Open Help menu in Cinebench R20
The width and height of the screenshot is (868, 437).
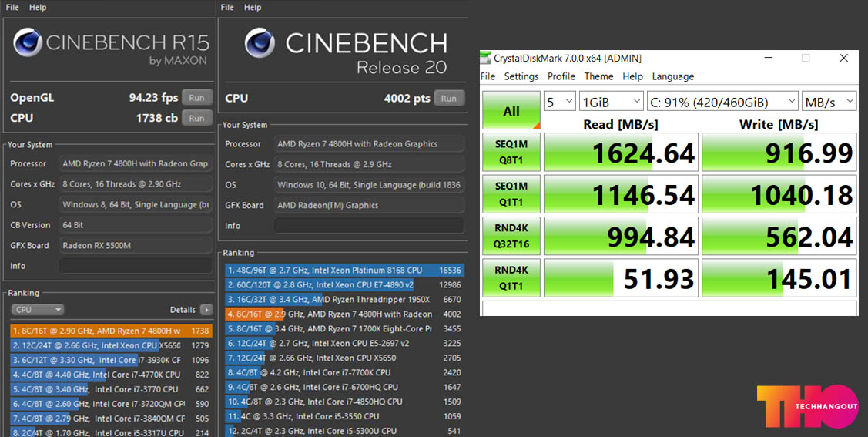click(253, 7)
